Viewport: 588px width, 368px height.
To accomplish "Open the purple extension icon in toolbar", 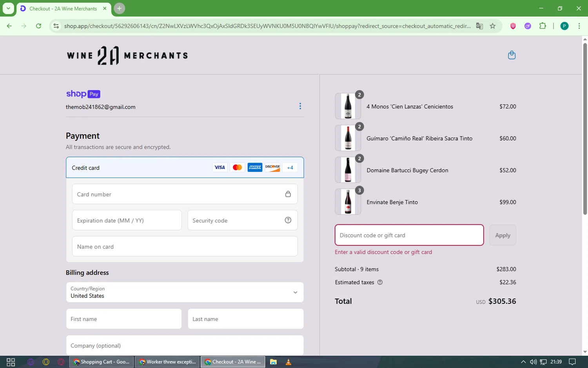I will point(528,26).
